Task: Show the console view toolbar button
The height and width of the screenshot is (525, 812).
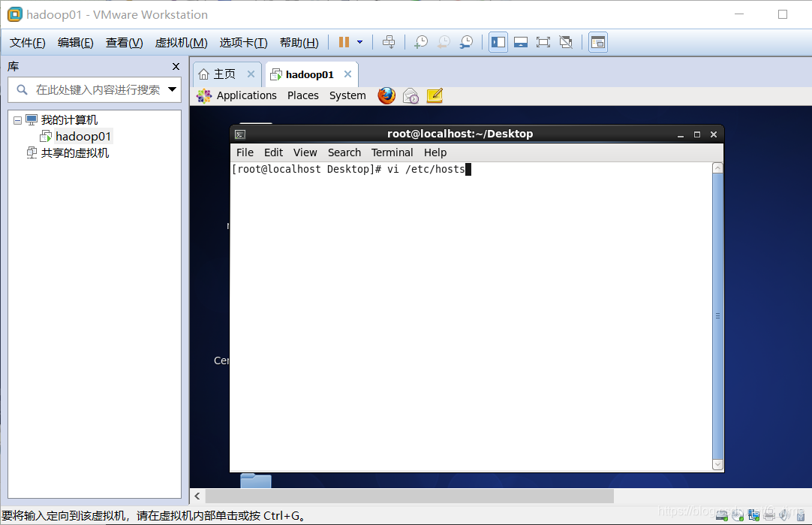Action: [598, 42]
